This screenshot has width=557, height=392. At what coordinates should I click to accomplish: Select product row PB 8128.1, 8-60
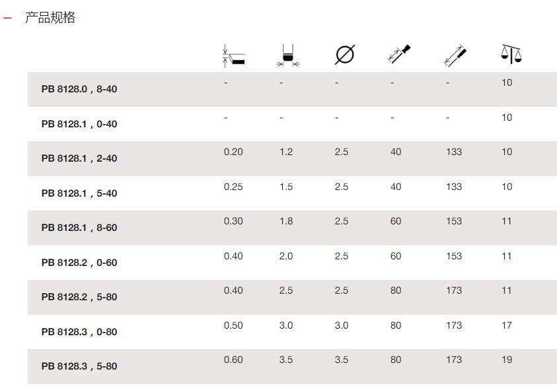[292, 228]
